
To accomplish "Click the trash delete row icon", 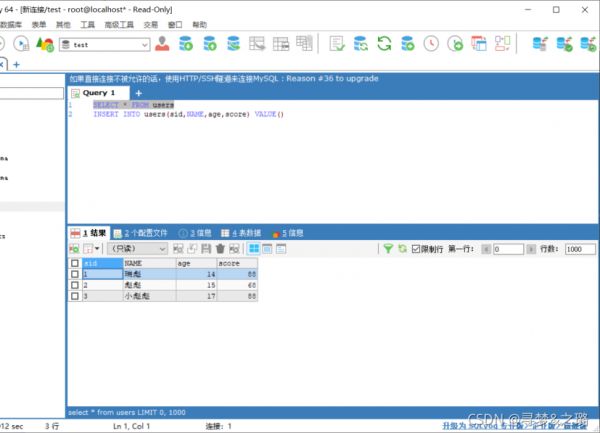I will 220,248.
